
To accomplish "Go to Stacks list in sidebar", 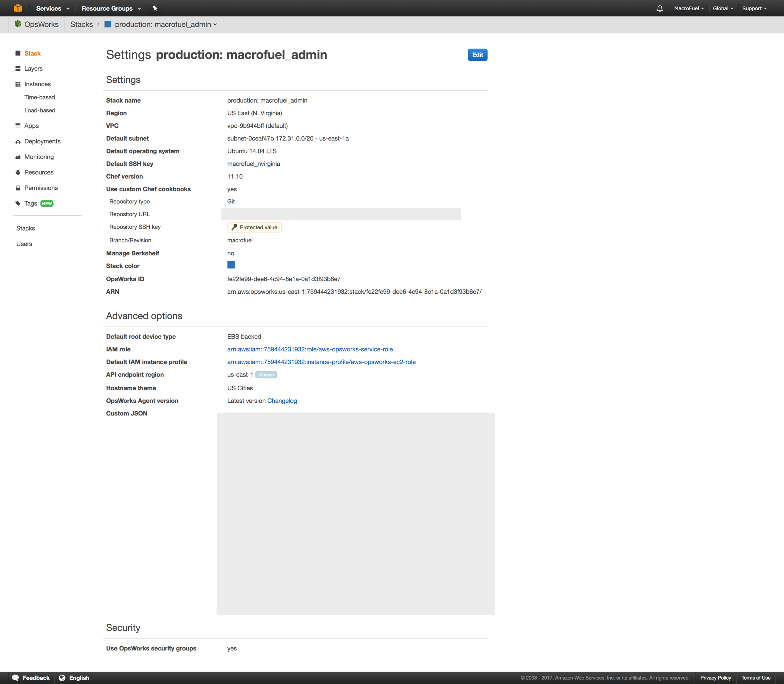I will [26, 228].
